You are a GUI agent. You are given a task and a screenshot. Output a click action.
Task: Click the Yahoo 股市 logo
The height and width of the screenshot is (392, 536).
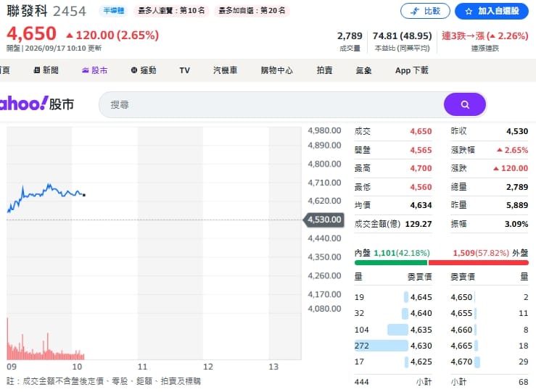click(x=36, y=104)
